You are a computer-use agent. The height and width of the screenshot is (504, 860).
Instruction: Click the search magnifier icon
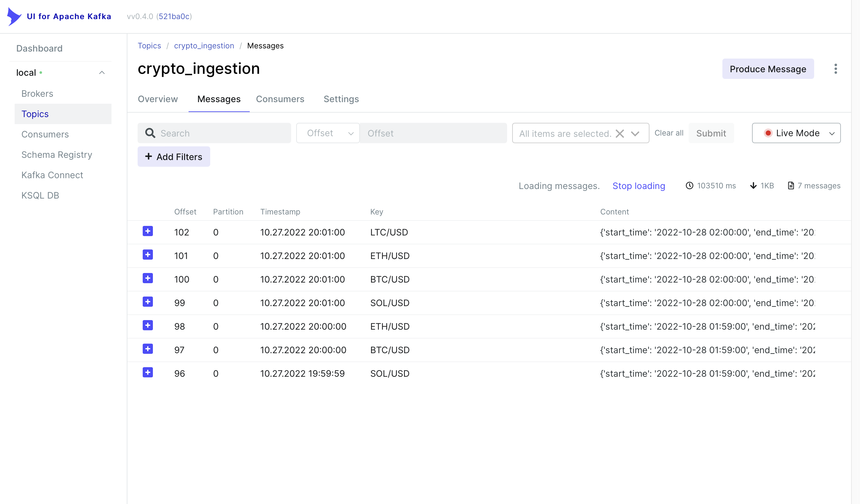(150, 133)
